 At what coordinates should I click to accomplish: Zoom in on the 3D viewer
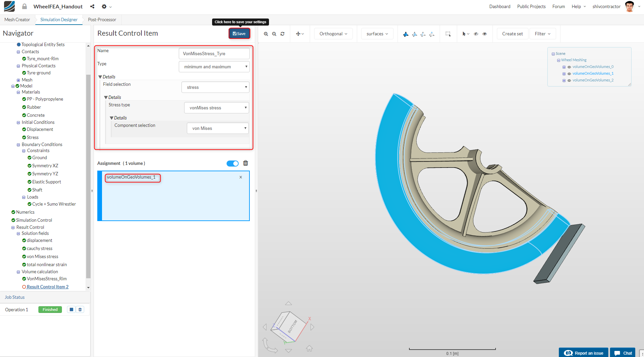[x=266, y=34]
